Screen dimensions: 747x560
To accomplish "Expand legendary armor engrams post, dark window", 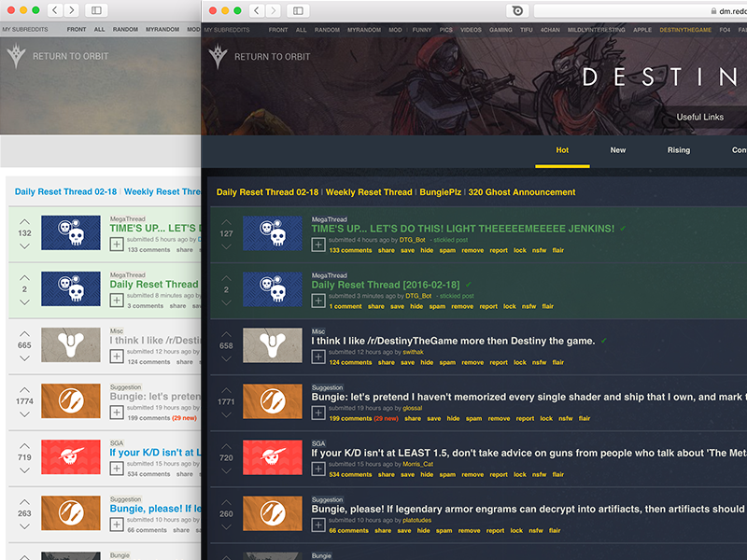I will tap(318, 525).
